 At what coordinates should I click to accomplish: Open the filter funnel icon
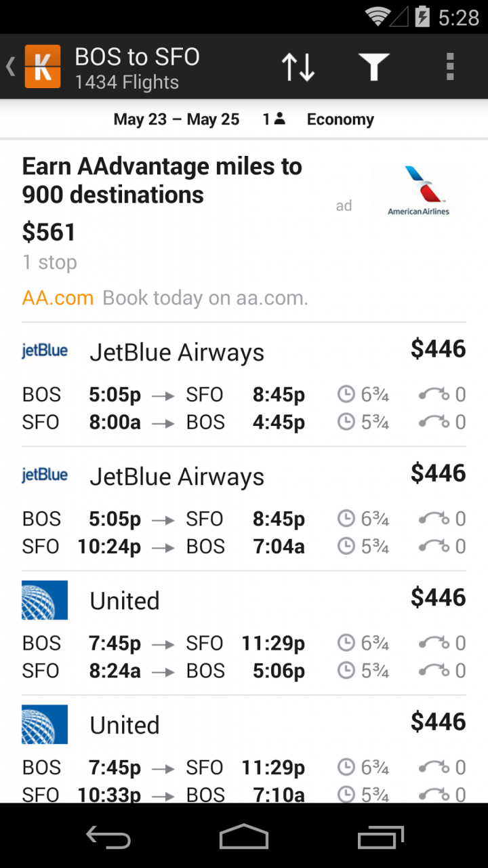[373, 66]
